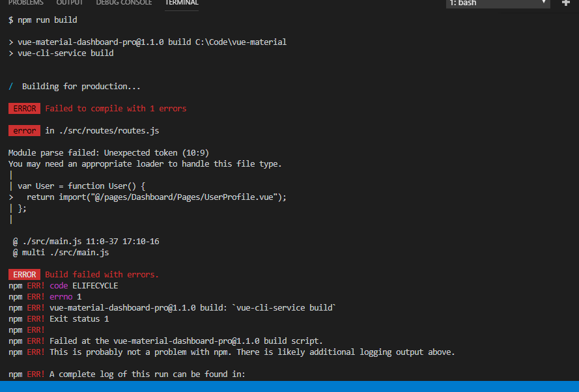Click the "npm ERR! code ELIFECYCLE" line
This screenshot has width=579, height=392.
pyautogui.click(x=62, y=285)
